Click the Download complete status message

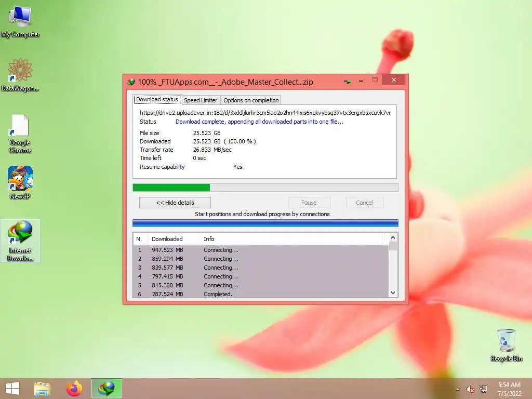coord(260,122)
